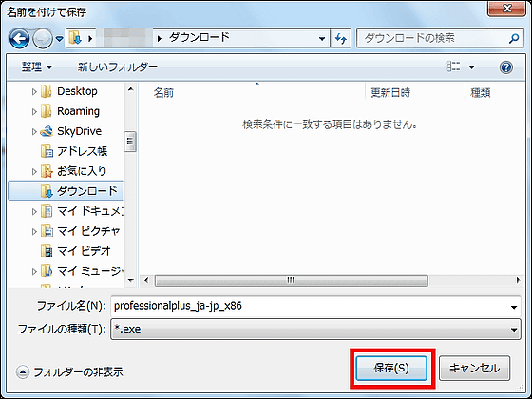532x399 pixels.
Task: Expand the マイ ミュージック tree node
Action: (x=34, y=272)
